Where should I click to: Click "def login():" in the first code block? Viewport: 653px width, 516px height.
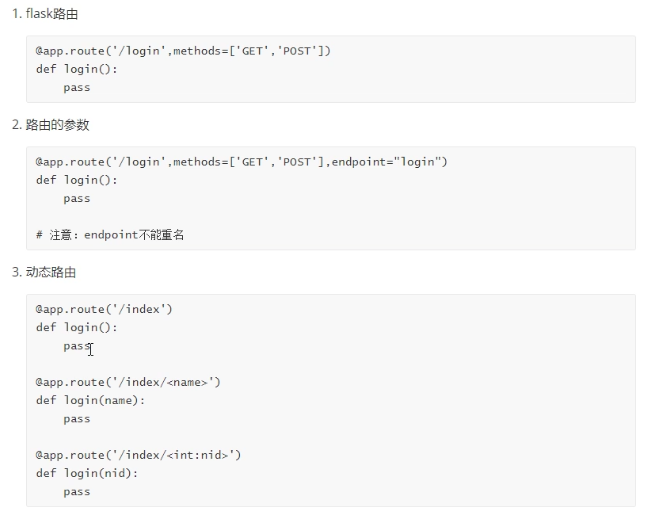[77, 69]
